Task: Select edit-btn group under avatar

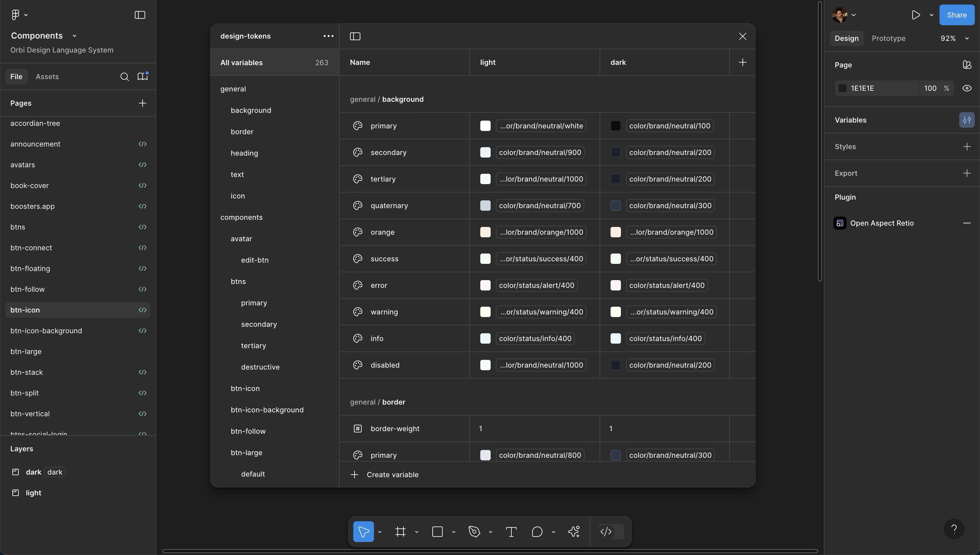Action: click(x=254, y=260)
